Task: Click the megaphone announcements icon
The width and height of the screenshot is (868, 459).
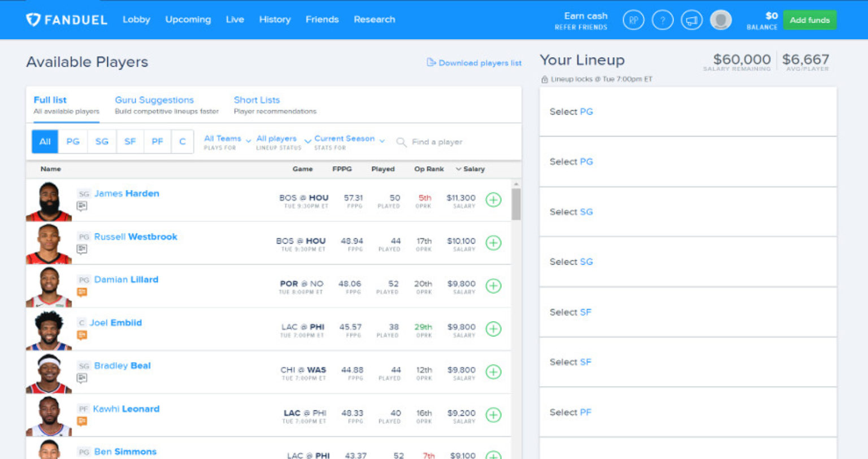Action: click(x=691, y=20)
